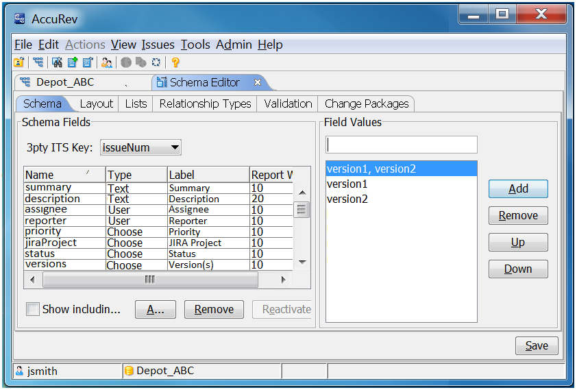Click the new issue toolbar icon
Viewport: 577px width, 392px height.
72,62
